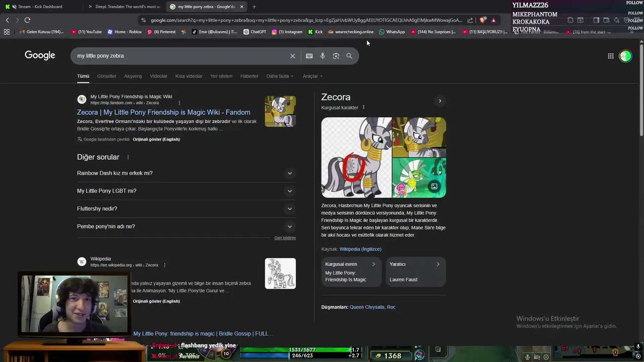The height and width of the screenshot is (362, 644).
Task: Open the Daha fazla dropdown
Action: [x=280, y=76]
